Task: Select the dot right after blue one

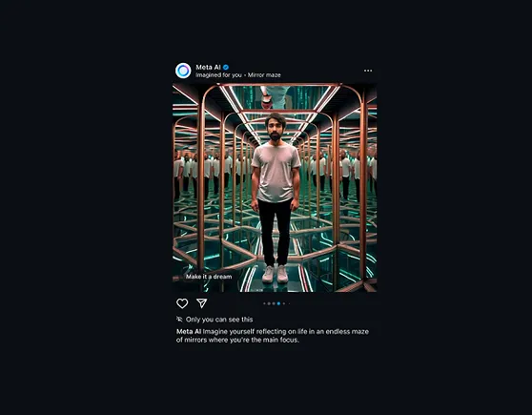Action: (x=284, y=303)
